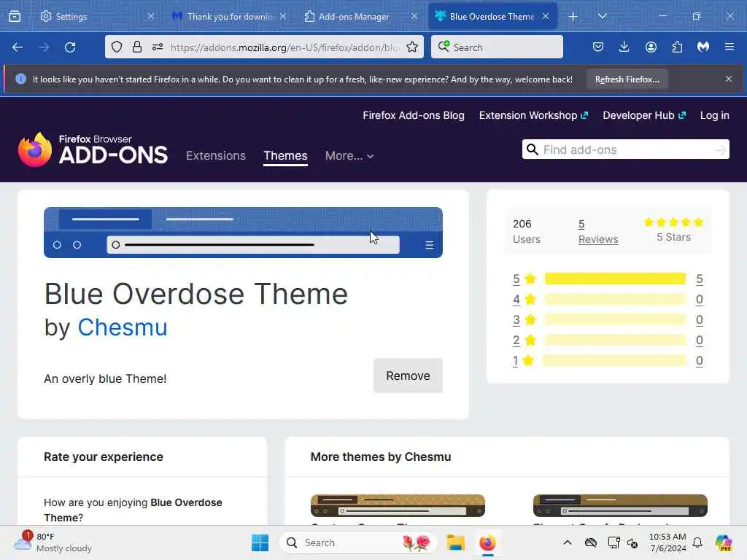
Task: Click the network display tray icon
Action: pyautogui.click(x=614, y=542)
